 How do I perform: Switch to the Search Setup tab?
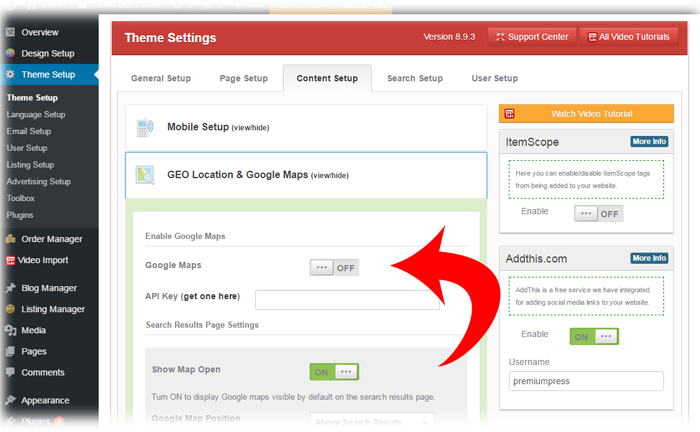click(x=415, y=78)
